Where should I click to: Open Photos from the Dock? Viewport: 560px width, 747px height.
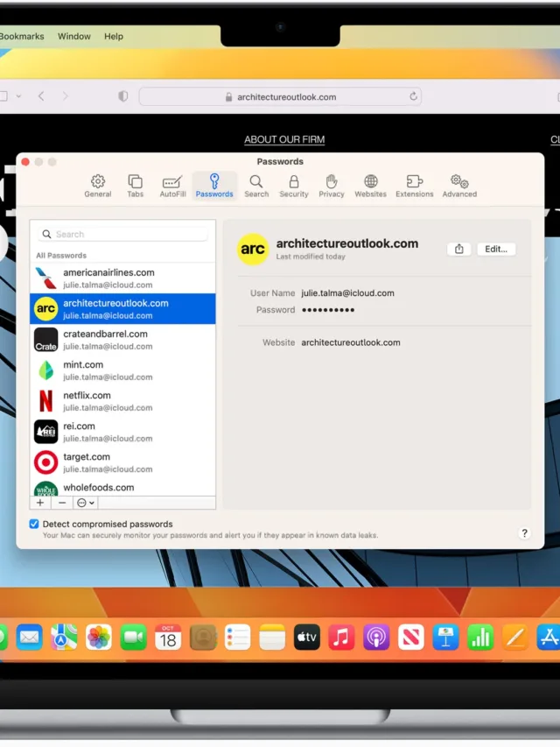click(x=99, y=637)
